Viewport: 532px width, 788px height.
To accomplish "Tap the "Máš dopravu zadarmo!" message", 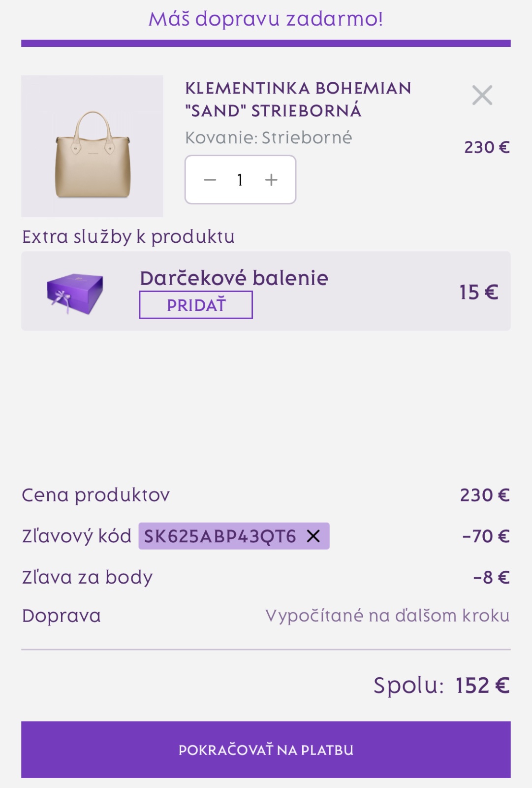I will pos(266,19).
